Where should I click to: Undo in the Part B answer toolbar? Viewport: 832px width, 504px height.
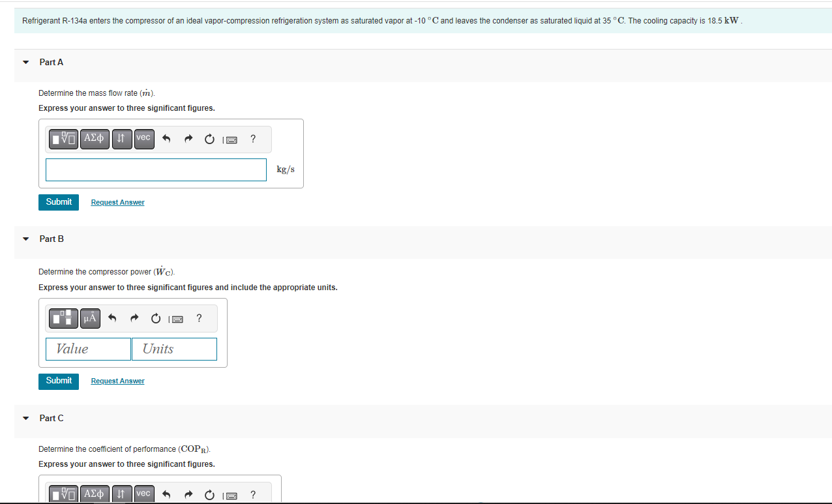click(112, 318)
